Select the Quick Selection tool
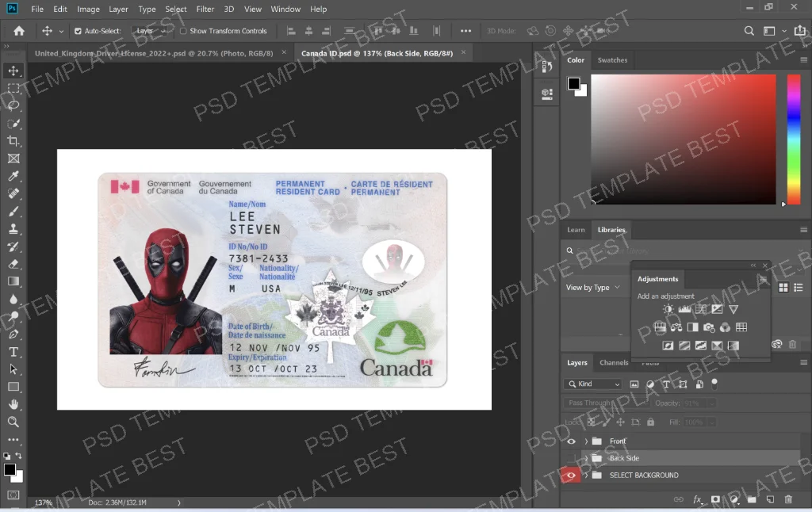The width and height of the screenshot is (812, 512). click(13, 123)
